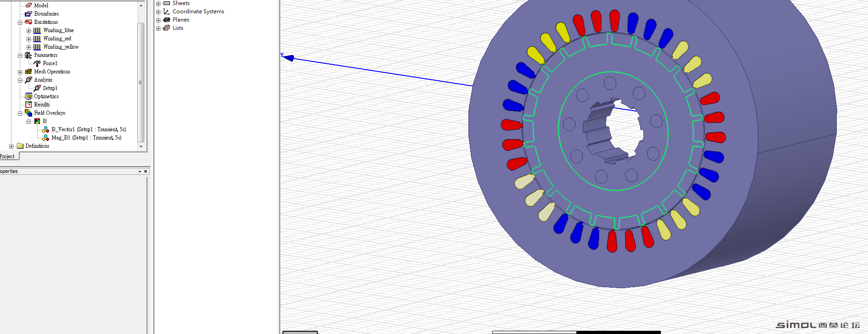The image size is (868, 334).
Task: Select the Force1 label
Action: click(50, 63)
